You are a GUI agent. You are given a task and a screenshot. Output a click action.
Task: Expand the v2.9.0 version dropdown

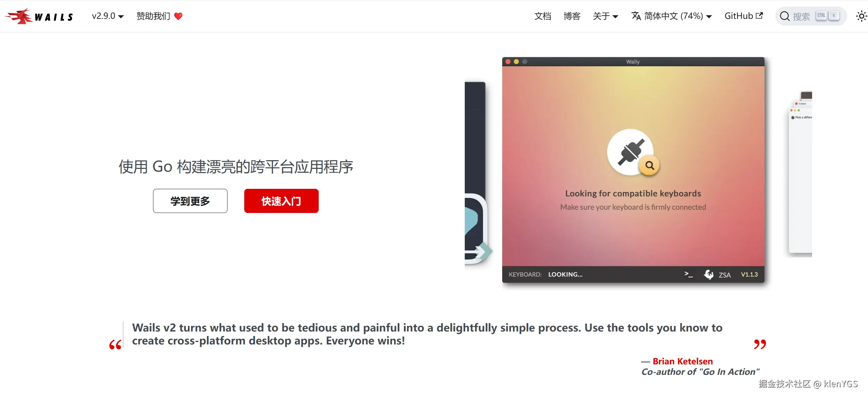click(x=108, y=16)
